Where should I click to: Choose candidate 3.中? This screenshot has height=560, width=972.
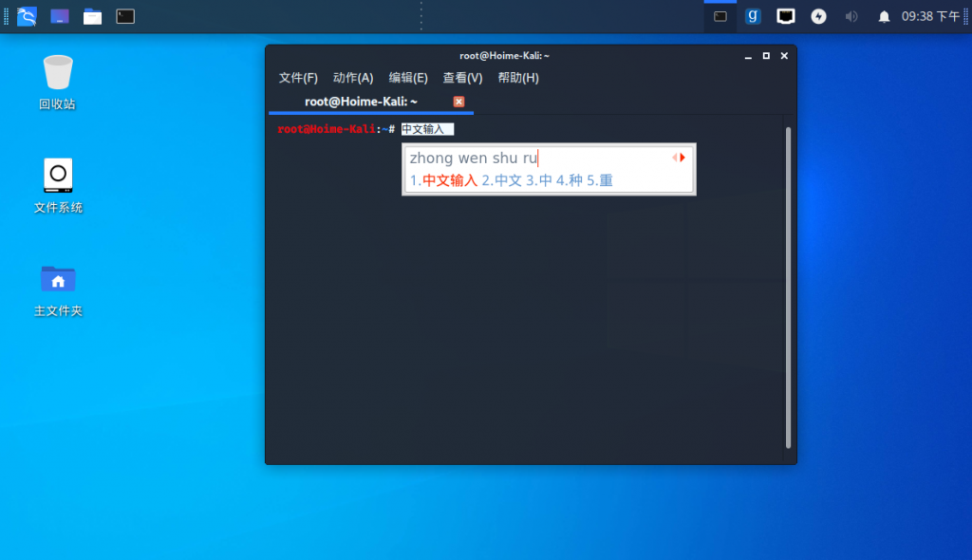[x=539, y=180]
